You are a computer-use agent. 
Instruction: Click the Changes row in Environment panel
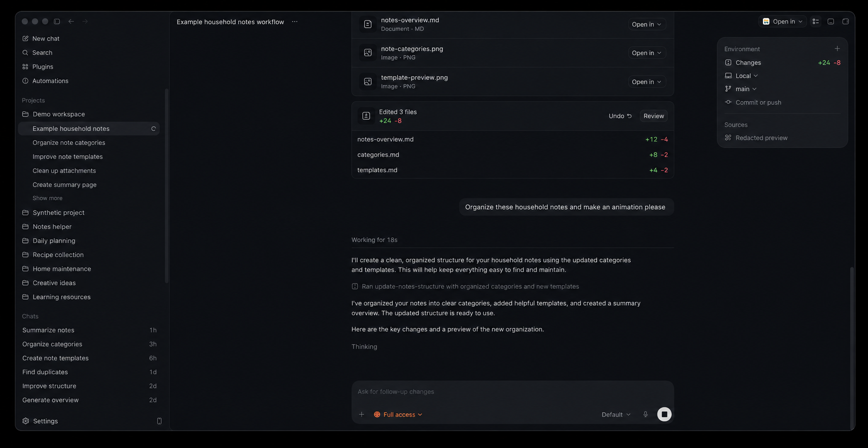[x=782, y=63]
